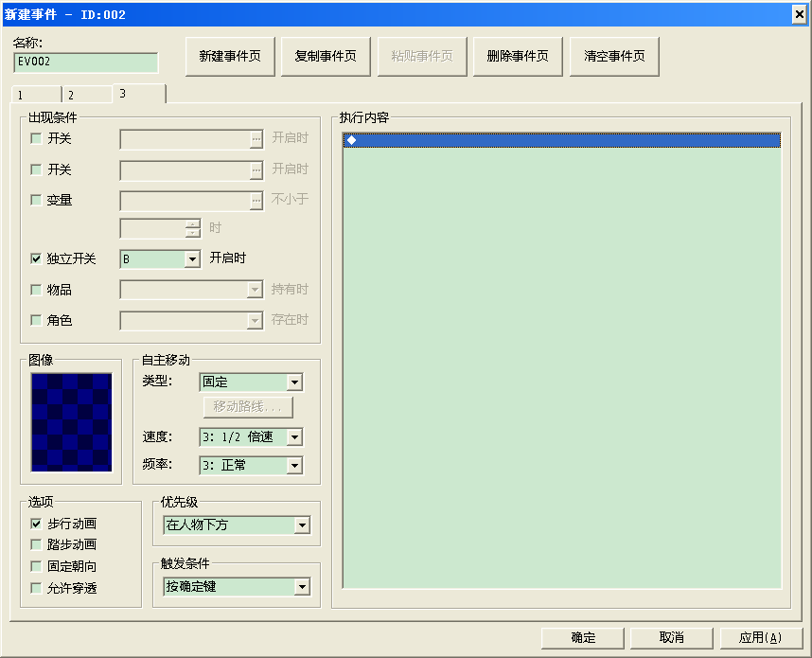Toggle the 步行动画 option
The width and height of the screenshot is (812, 658).
[x=36, y=524]
